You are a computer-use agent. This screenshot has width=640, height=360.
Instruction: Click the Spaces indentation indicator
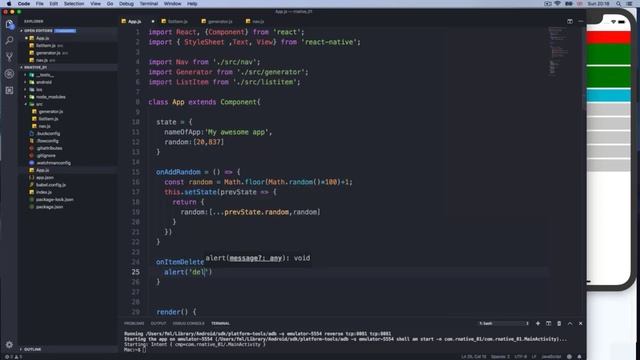(x=500, y=357)
